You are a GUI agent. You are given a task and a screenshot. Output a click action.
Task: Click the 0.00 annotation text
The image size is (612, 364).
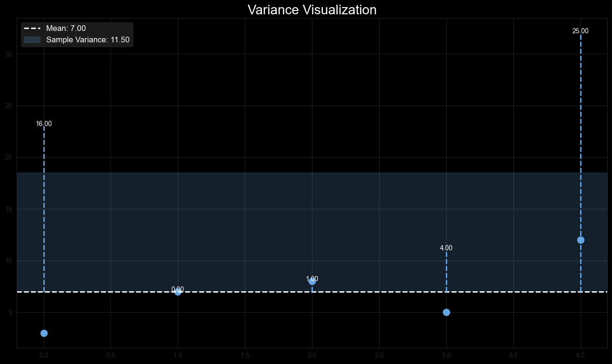177,289
